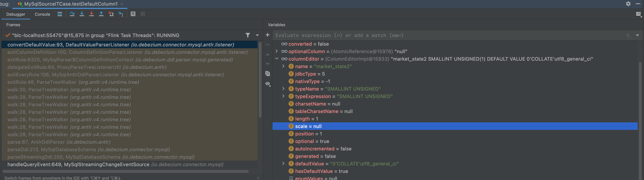644x180 pixels.
Task: Open the expression history dropdown arrow
Action: 637,36
